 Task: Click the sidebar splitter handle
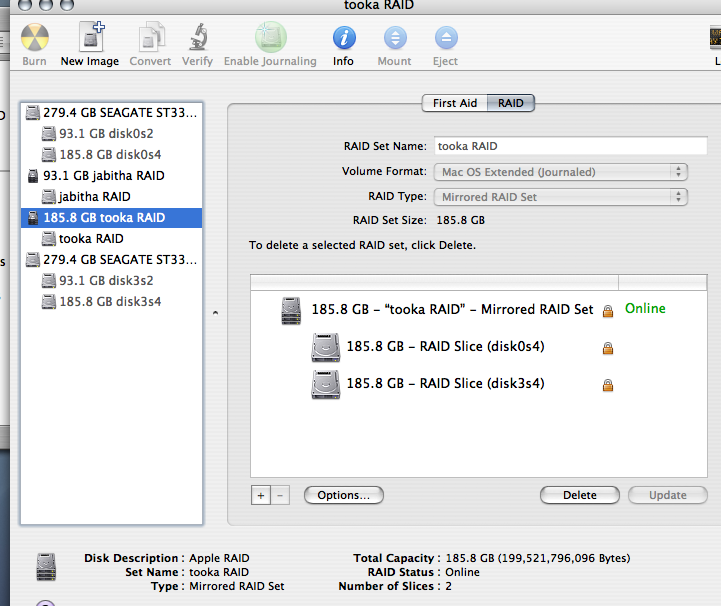215,313
